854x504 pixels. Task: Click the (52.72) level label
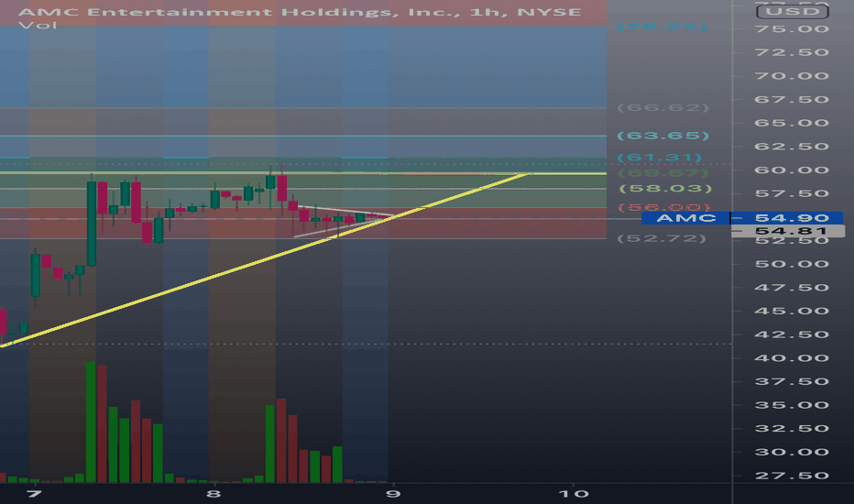click(x=662, y=238)
